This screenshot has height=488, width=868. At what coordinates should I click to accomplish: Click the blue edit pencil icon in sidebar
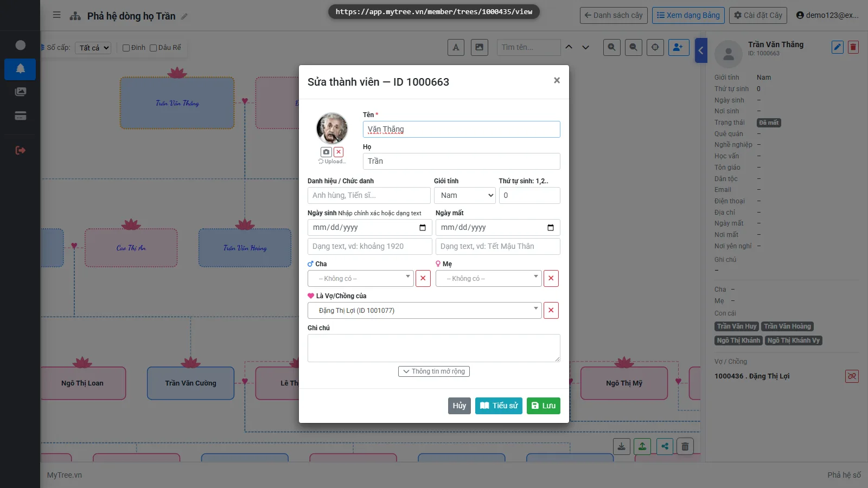point(838,47)
